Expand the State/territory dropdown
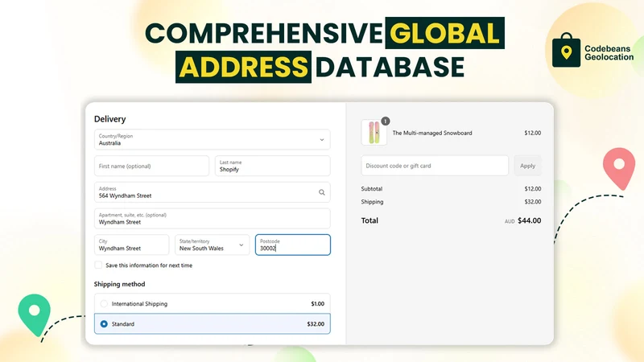This screenshot has width=644, height=362. point(212,245)
